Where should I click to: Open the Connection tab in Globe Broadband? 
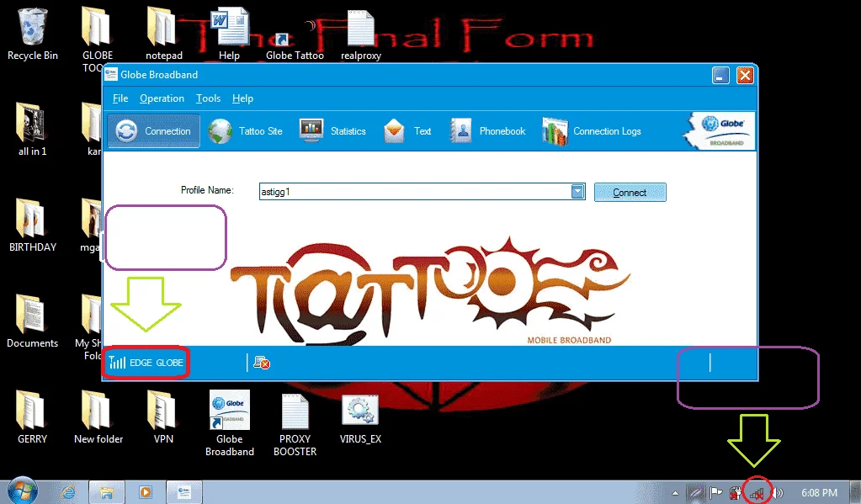pyautogui.click(x=154, y=131)
